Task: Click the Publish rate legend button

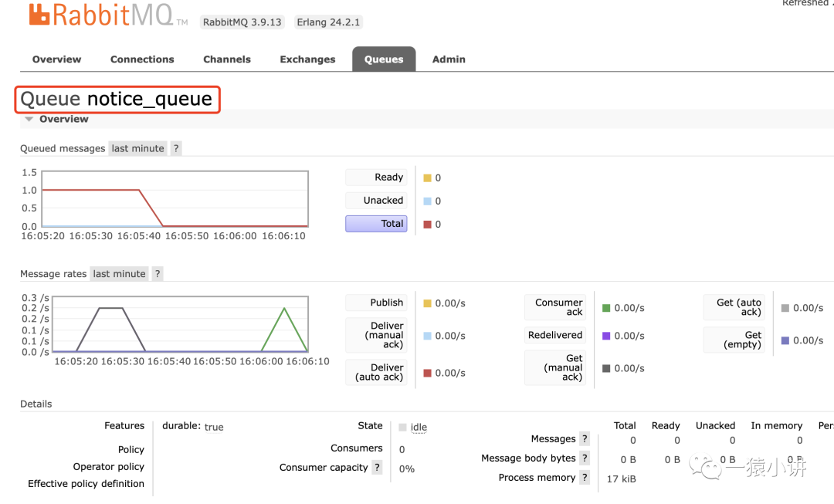Action: (376, 303)
